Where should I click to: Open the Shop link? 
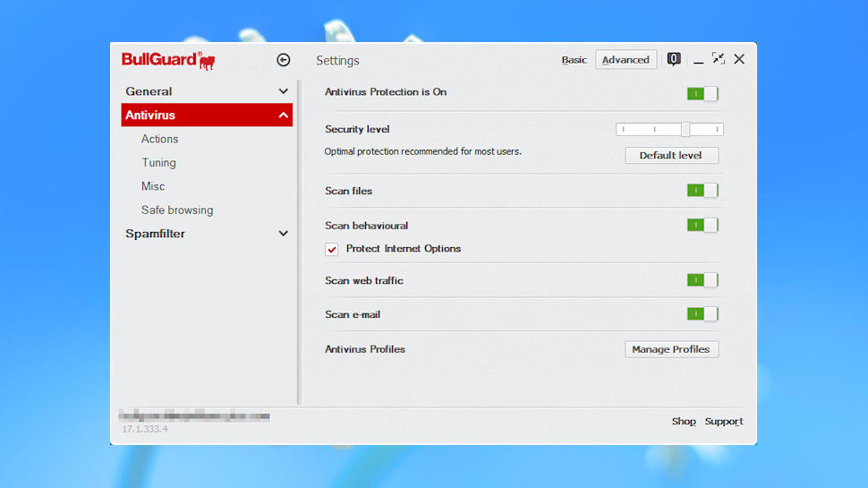[x=684, y=422]
